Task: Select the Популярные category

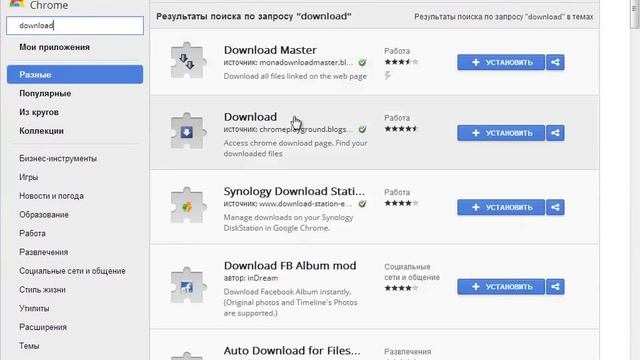Action: tap(45, 93)
